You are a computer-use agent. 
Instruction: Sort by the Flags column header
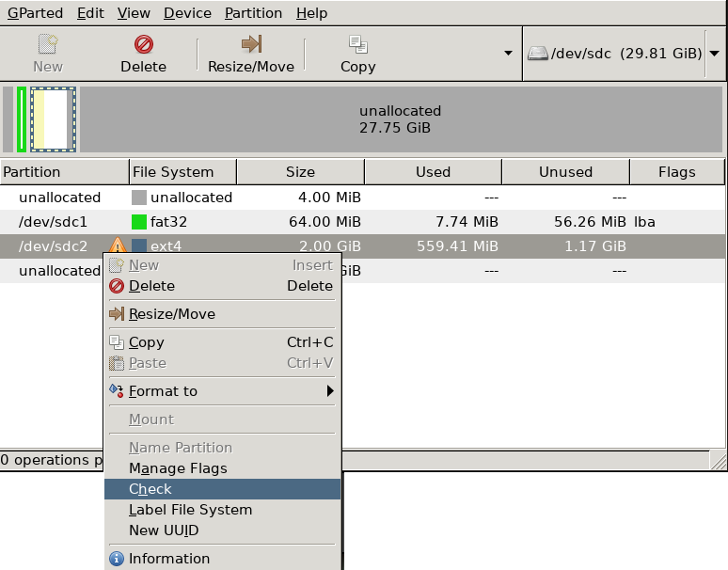[677, 172]
